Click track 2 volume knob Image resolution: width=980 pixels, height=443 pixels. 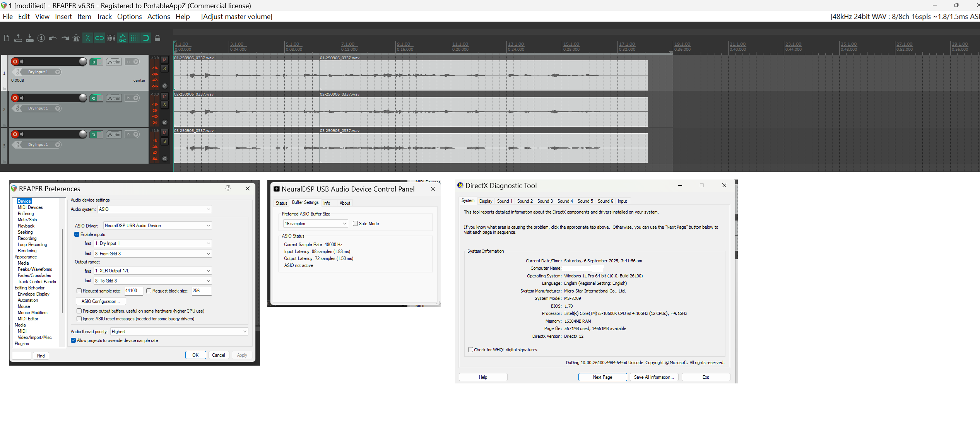(83, 98)
